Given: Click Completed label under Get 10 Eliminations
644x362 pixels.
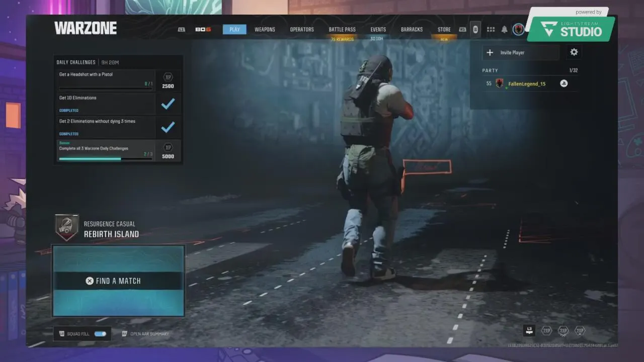Looking at the screenshot, I should click(69, 110).
